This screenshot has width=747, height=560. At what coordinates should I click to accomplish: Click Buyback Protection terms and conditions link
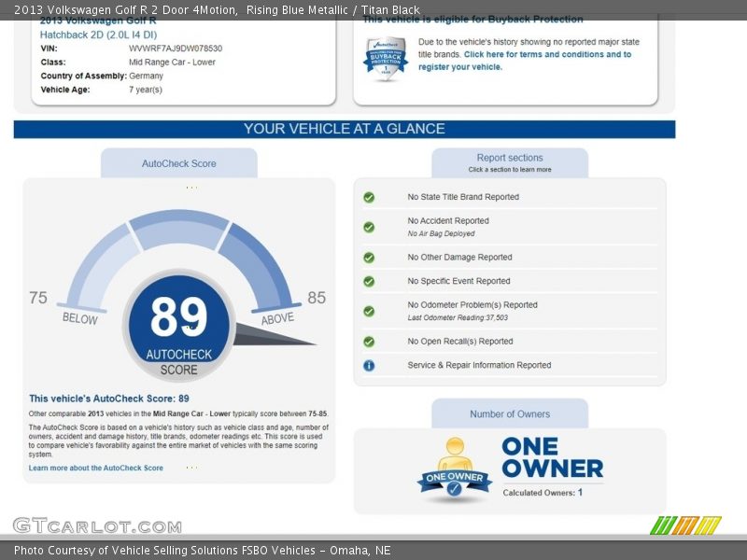(x=525, y=61)
